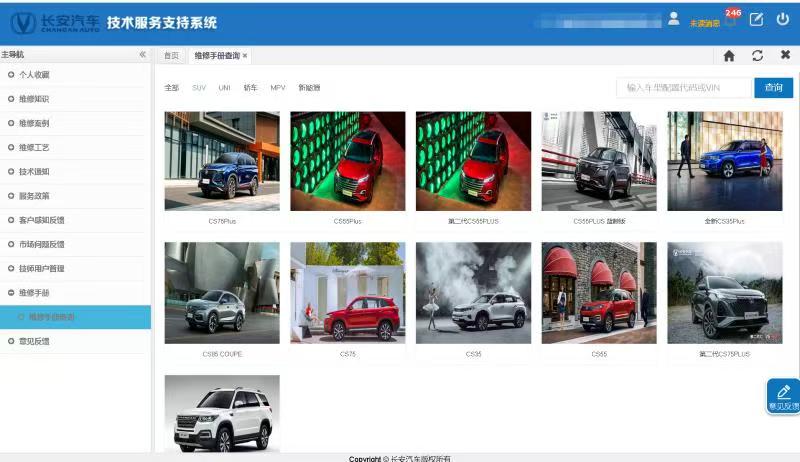The width and height of the screenshot is (800, 462).
Task: Click the refresh icon in tab bar
Action: tap(757, 56)
